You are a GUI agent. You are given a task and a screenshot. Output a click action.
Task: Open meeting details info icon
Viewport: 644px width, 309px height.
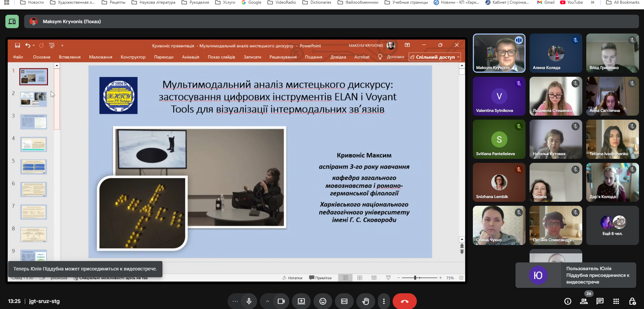567,301
